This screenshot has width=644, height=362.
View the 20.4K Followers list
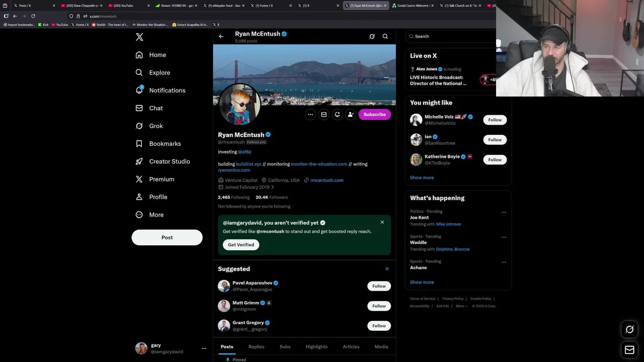coord(272,197)
